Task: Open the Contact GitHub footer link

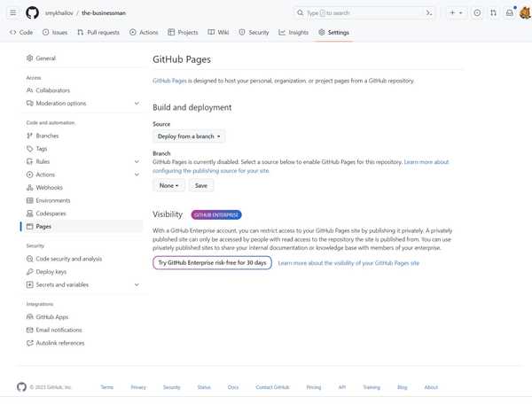Action: pos(272,387)
